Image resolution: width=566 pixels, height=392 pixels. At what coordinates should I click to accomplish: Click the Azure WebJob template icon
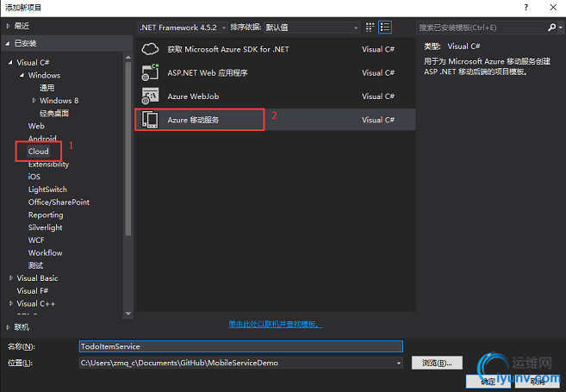(150, 96)
